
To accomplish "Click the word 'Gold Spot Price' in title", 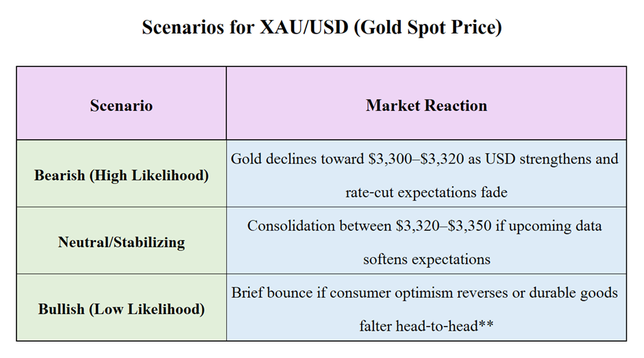I will tap(428, 27).
